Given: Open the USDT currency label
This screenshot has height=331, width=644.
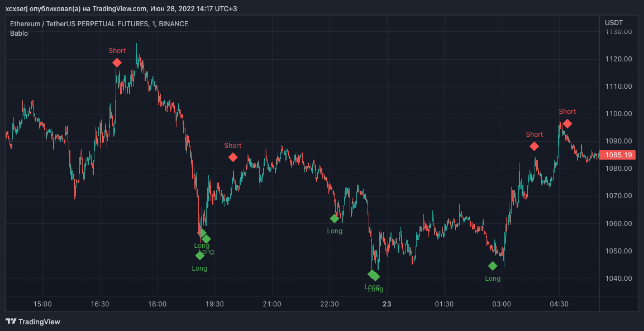Looking at the screenshot, I should pyautogui.click(x=614, y=23).
